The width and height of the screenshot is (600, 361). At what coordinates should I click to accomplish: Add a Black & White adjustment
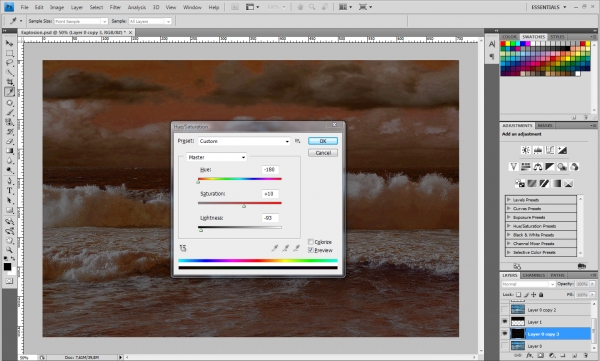pos(550,167)
